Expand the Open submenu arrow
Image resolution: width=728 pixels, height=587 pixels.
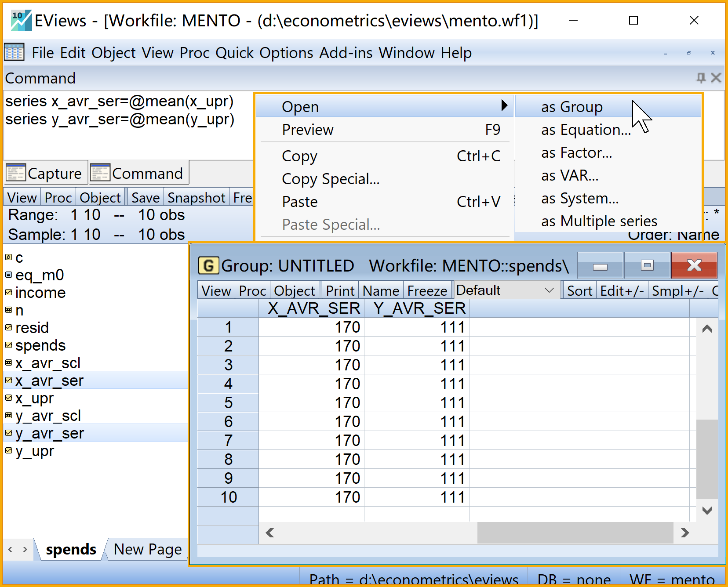[504, 106]
